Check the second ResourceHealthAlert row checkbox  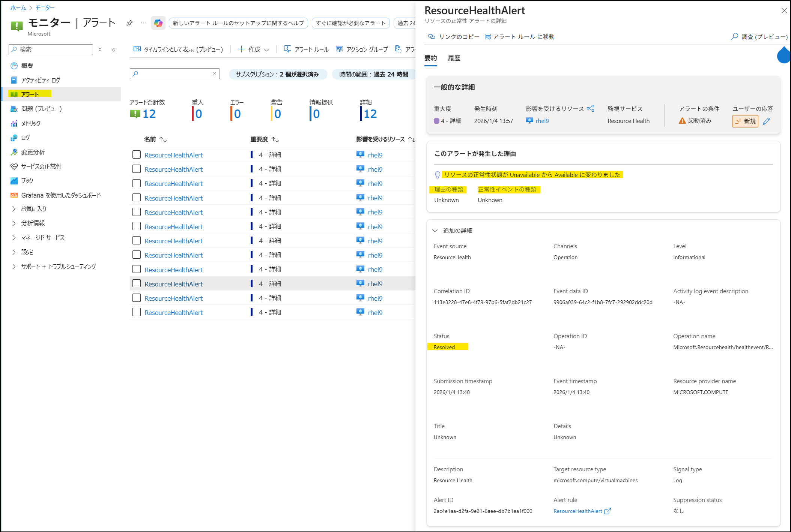137,169
